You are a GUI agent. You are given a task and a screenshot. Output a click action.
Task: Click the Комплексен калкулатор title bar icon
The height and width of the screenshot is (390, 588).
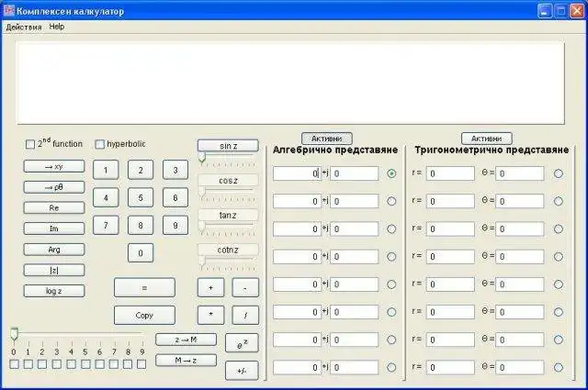coord(9,10)
